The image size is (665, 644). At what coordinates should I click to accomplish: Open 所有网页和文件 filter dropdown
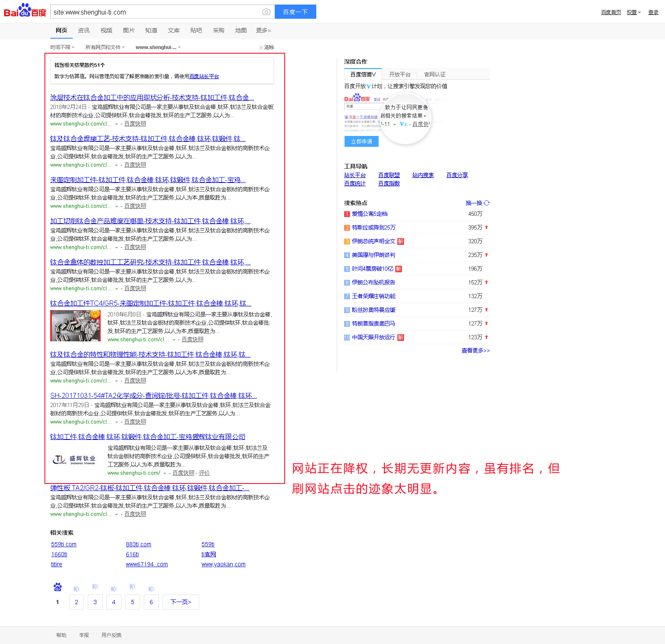(105, 47)
